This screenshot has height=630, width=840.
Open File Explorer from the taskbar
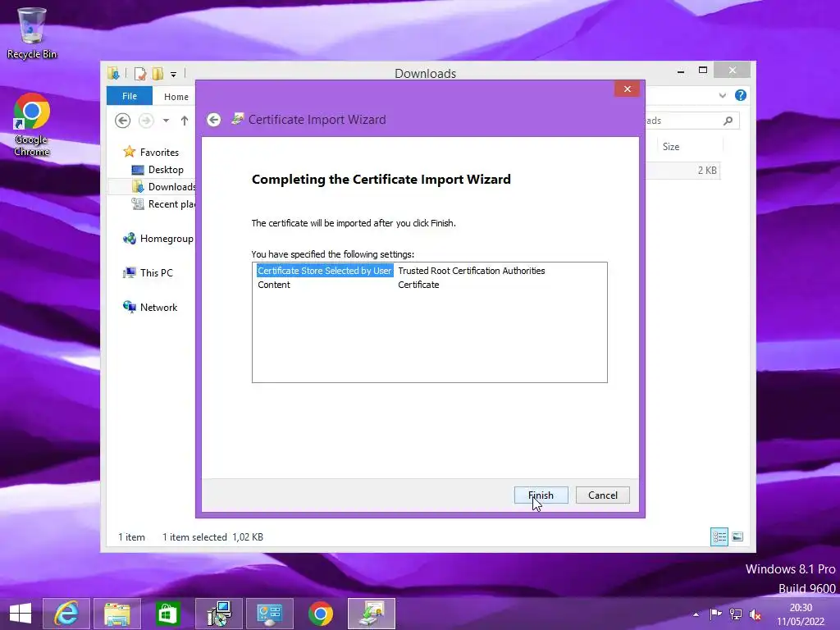pos(117,614)
